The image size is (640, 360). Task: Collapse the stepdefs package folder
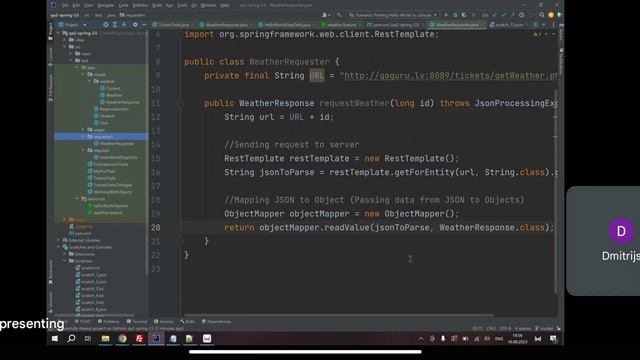(84, 150)
